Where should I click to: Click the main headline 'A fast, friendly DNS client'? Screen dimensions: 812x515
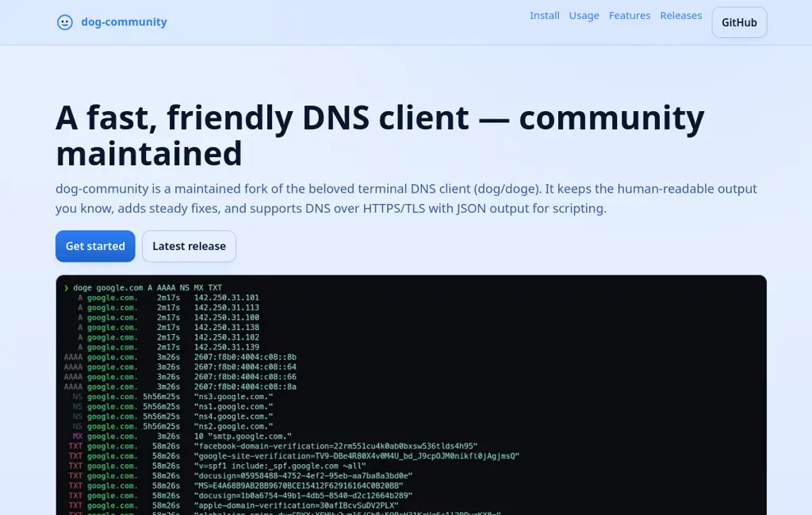coord(380,135)
